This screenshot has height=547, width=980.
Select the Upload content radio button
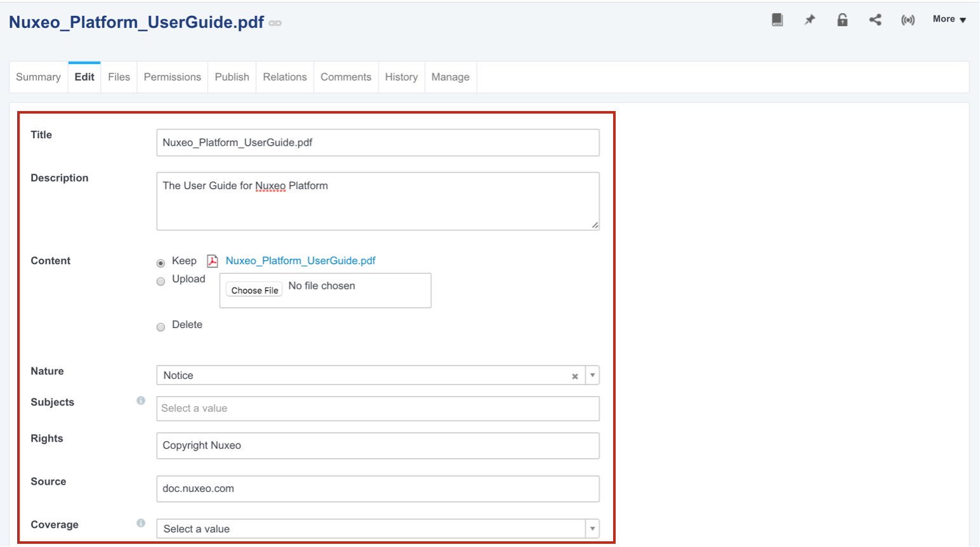(161, 281)
